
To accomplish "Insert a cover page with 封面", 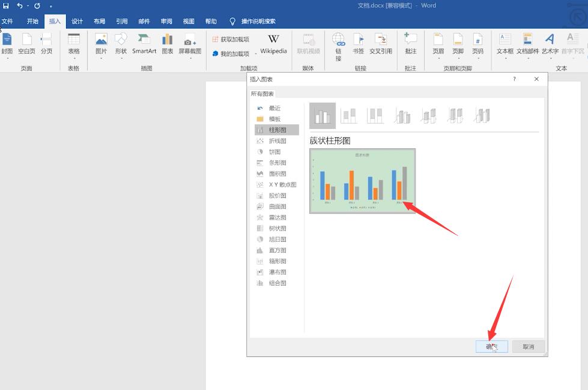I will [x=7, y=46].
